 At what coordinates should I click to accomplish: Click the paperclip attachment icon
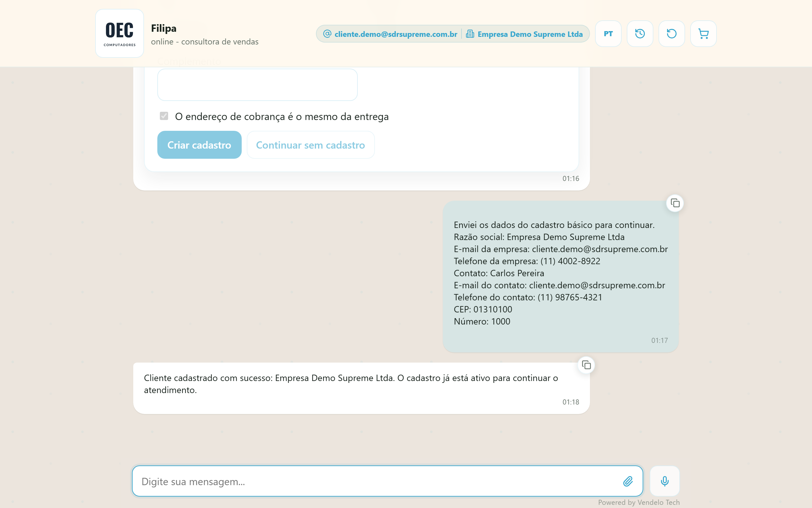point(628,481)
